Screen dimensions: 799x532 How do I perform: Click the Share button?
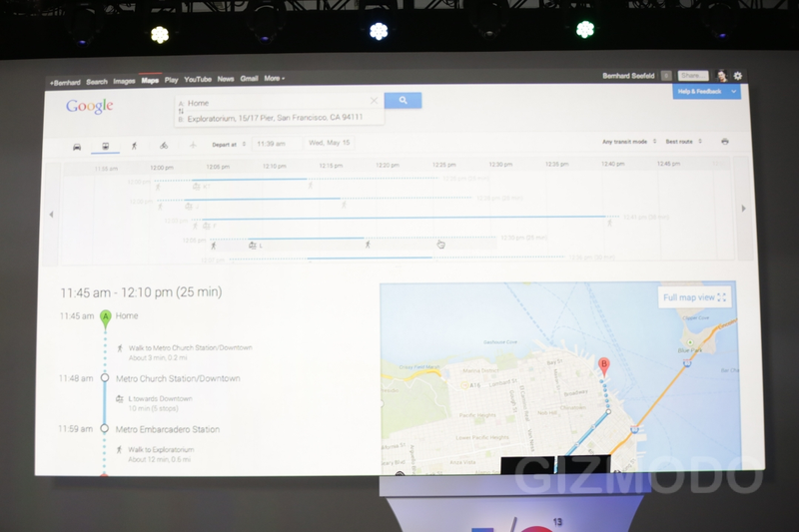coord(693,76)
